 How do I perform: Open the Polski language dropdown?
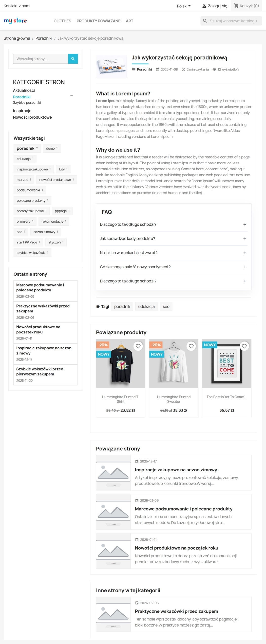pos(183,6)
